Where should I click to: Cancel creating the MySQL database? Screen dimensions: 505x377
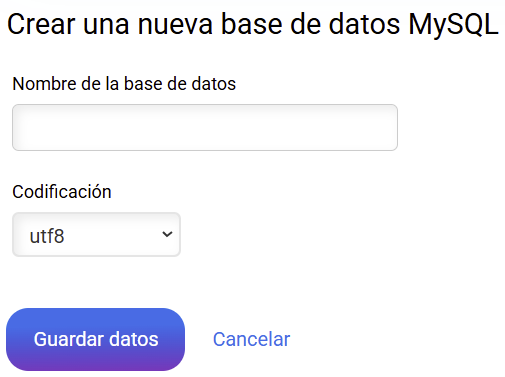click(x=251, y=339)
